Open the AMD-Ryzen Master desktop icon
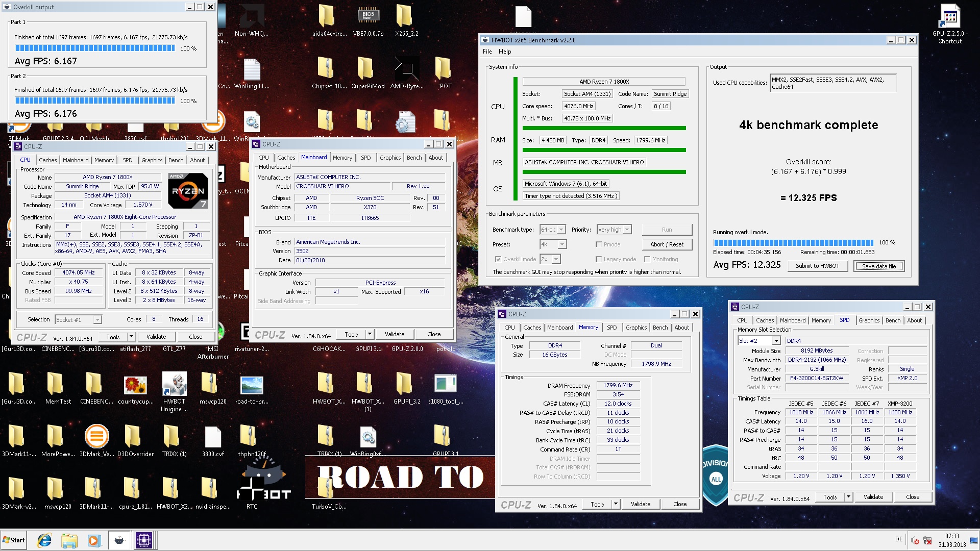Screen dimensions: 980x551 coord(406,73)
